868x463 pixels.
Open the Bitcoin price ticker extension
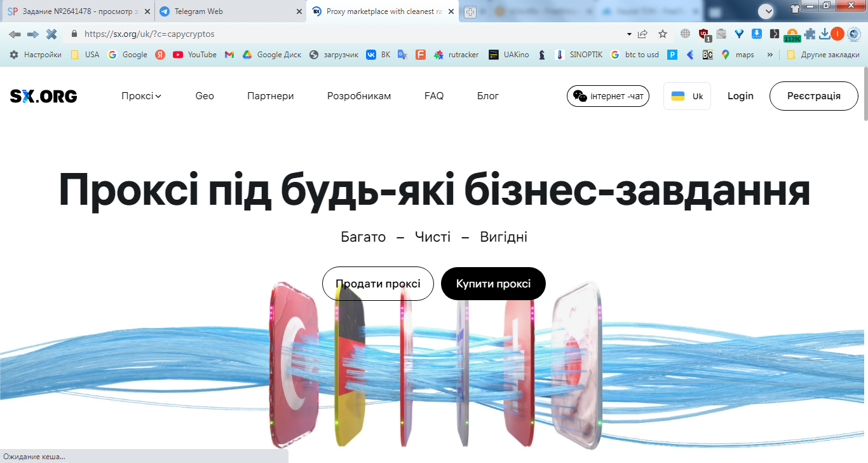pyautogui.click(x=792, y=35)
